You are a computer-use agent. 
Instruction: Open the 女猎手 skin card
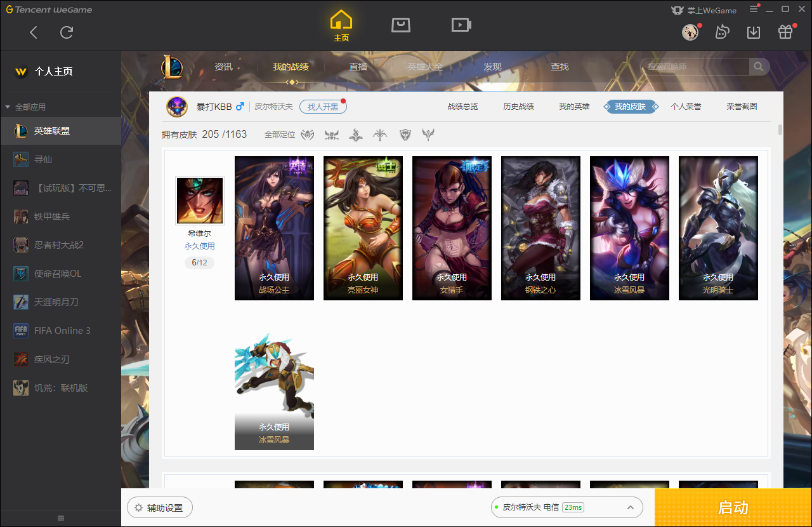(452, 228)
